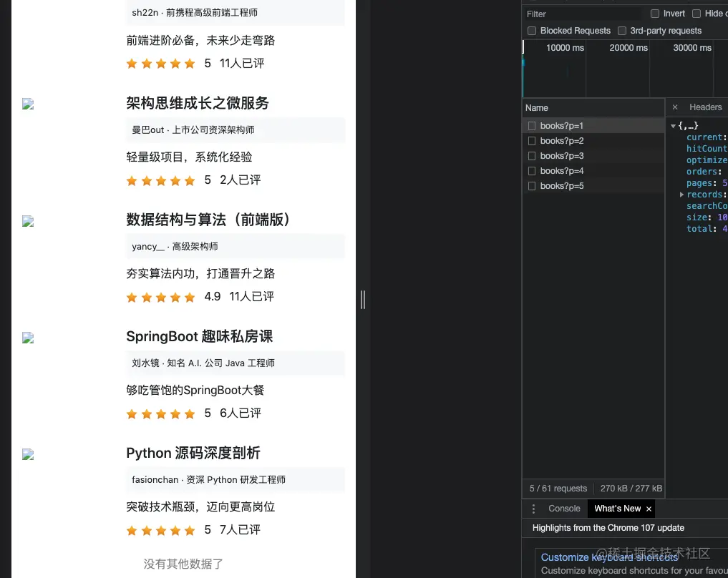Viewport: 728px width, 578px height.
Task: Click the 2人已评 review count
Action: tap(240, 180)
